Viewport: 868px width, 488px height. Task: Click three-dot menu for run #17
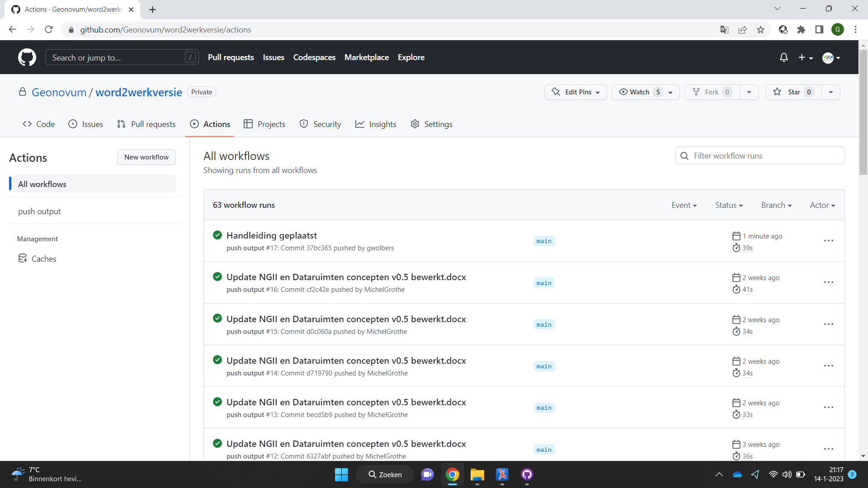click(828, 241)
